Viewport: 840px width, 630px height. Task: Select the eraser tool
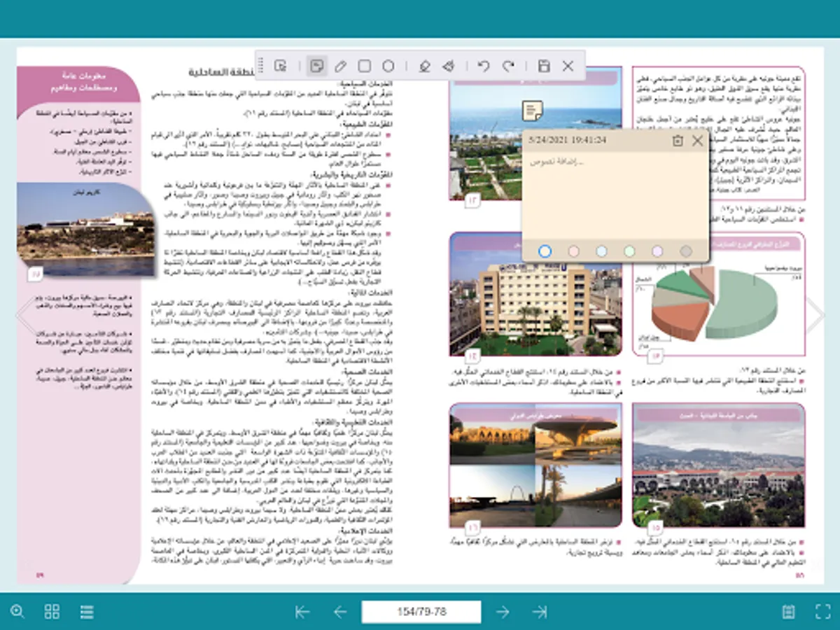click(x=448, y=66)
